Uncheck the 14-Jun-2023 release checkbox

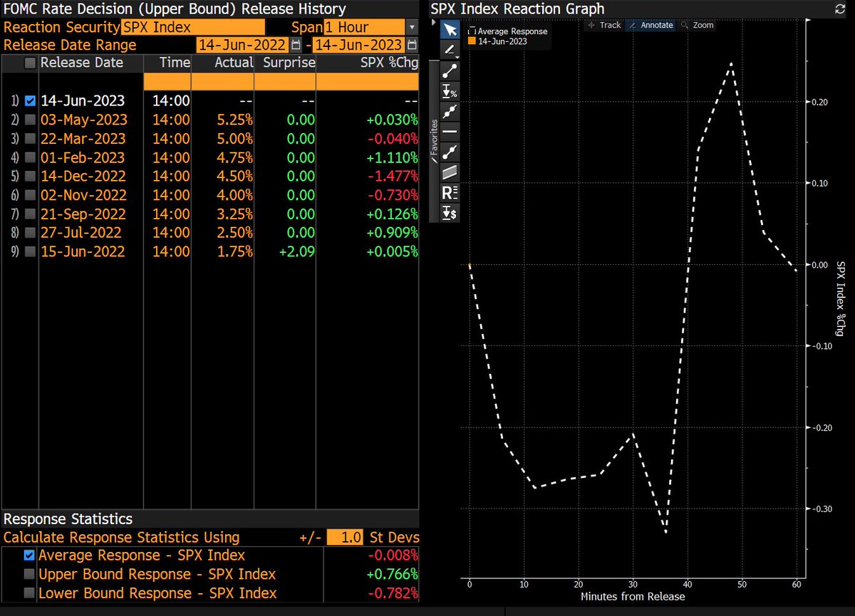click(30, 100)
